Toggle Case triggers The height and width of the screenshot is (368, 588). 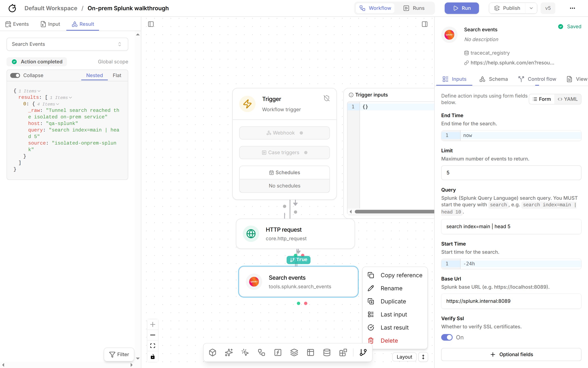click(x=284, y=153)
